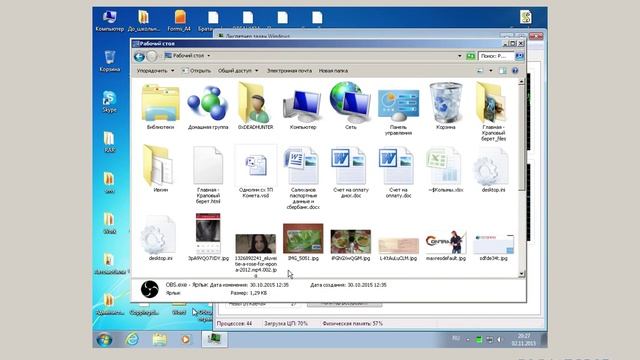640x360 pixels.
Task: Click the Корзина icon on the desktop
Action: (109, 61)
